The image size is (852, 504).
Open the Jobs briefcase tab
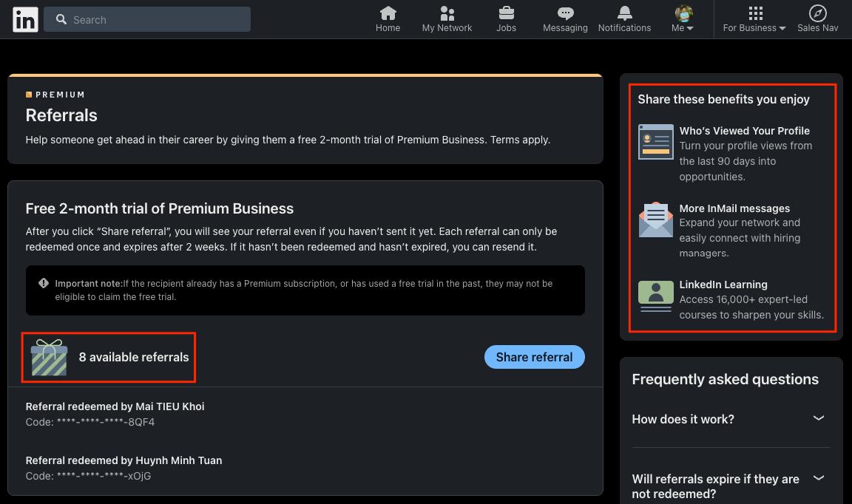pos(506,19)
